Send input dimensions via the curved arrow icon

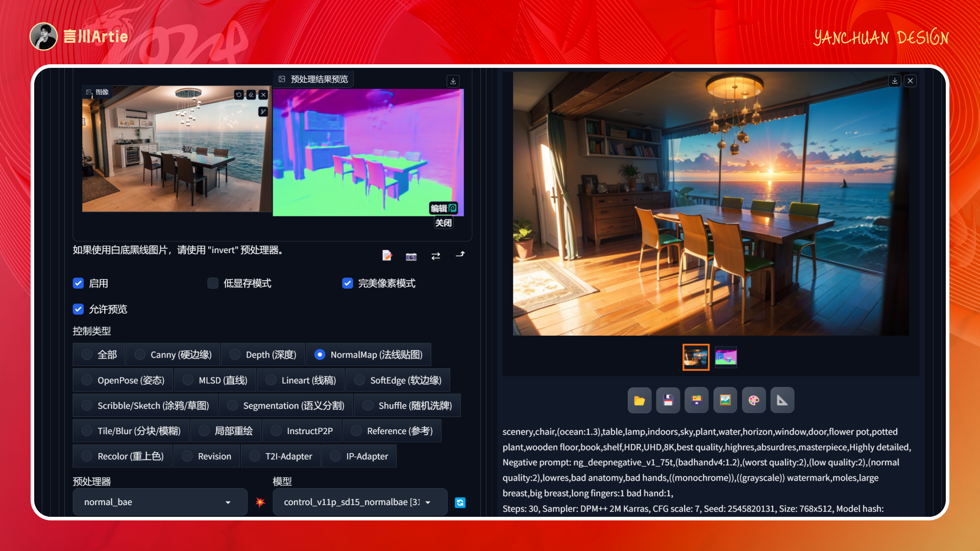[x=460, y=256]
